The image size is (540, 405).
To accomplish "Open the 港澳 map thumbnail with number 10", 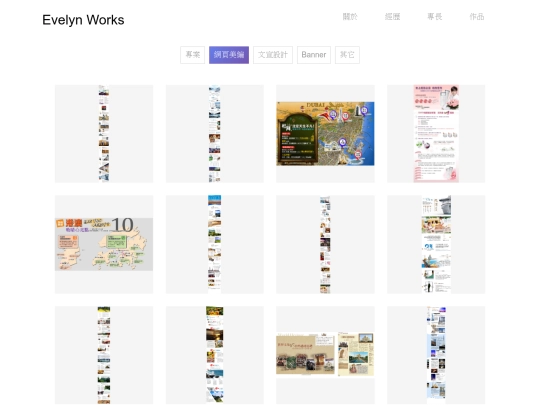I will pos(104,244).
